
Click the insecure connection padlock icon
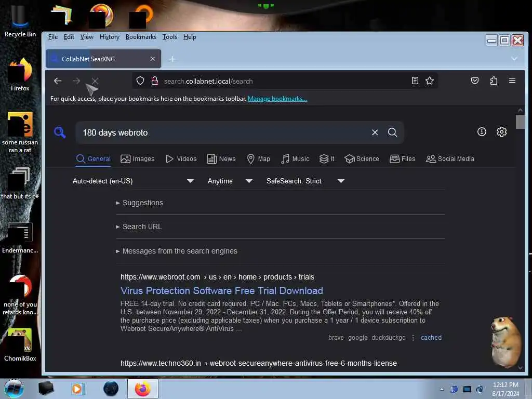[155, 81]
